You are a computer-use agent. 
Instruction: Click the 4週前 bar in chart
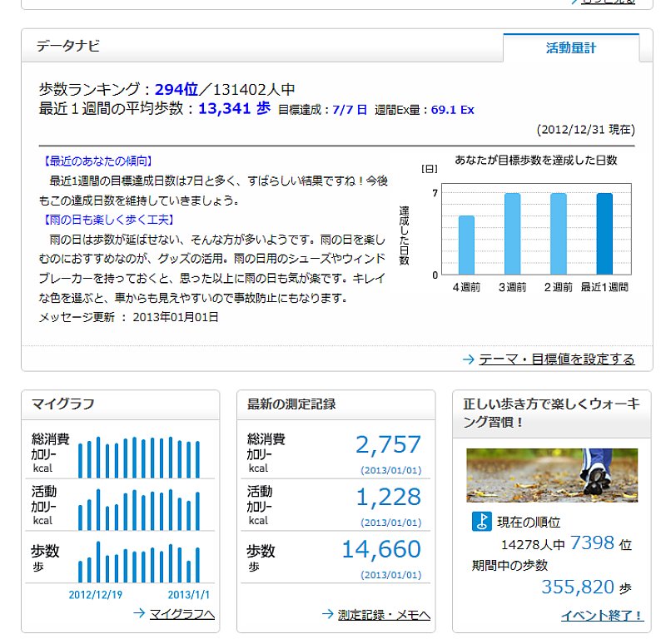[x=466, y=245]
